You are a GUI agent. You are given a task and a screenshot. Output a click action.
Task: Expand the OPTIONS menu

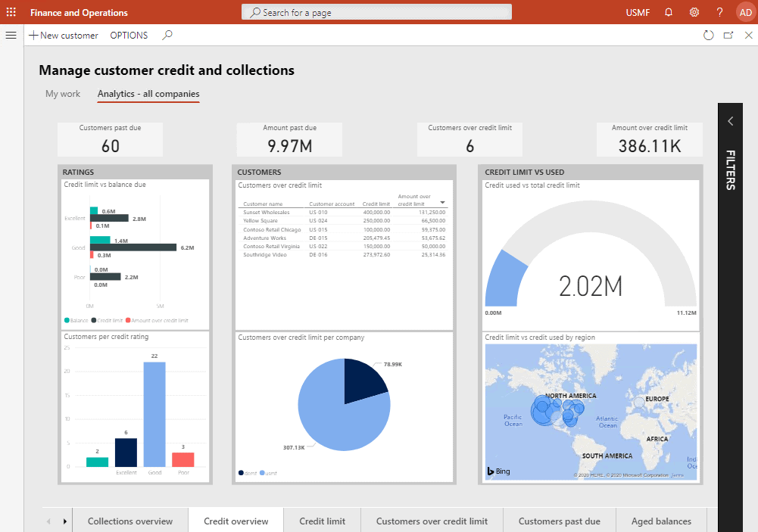(128, 35)
